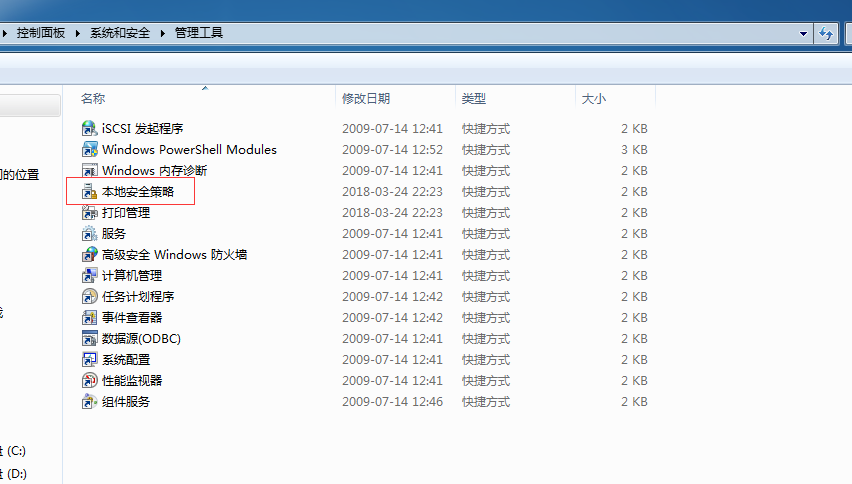This screenshot has width=852, height=484.
Task: Select the 本地安全策略 icon
Action: [90, 192]
